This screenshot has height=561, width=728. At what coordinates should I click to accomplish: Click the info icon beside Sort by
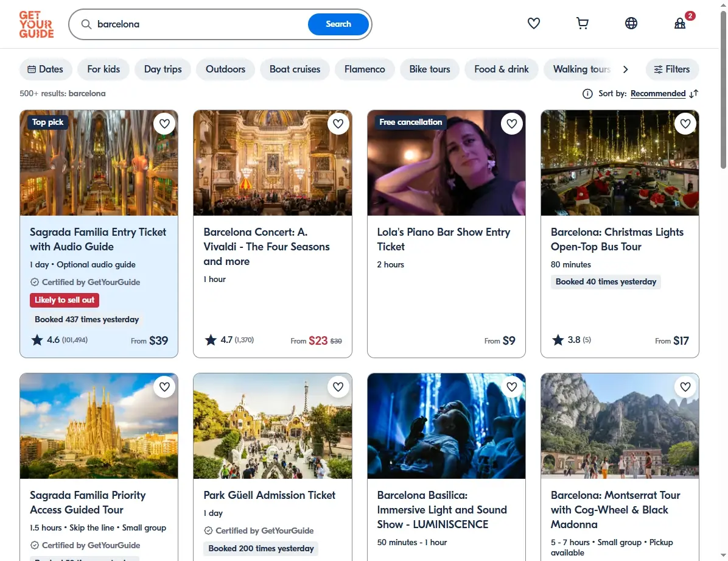(587, 94)
